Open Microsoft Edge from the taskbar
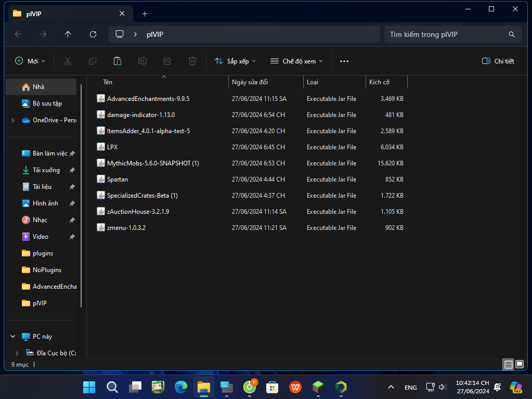Image resolution: width=532 pixels, height=399 pixels. [x=181, y=387]
